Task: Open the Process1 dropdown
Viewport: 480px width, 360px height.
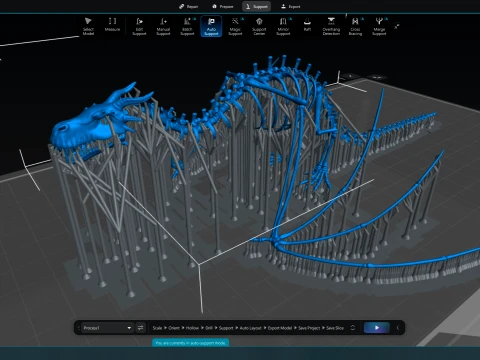Action: 107,328
